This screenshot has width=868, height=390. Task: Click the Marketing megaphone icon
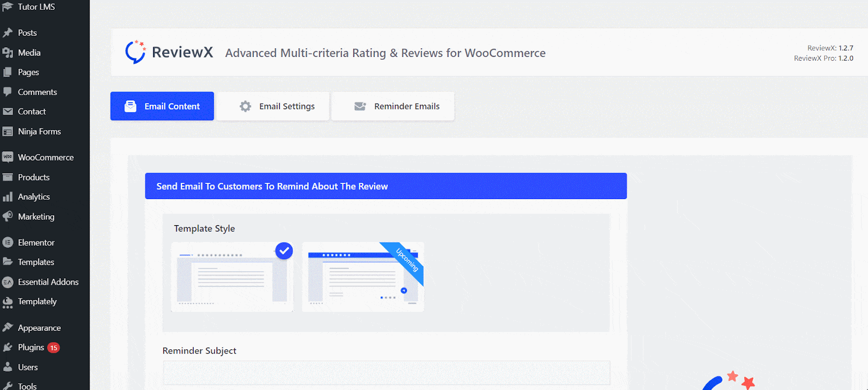8,216
